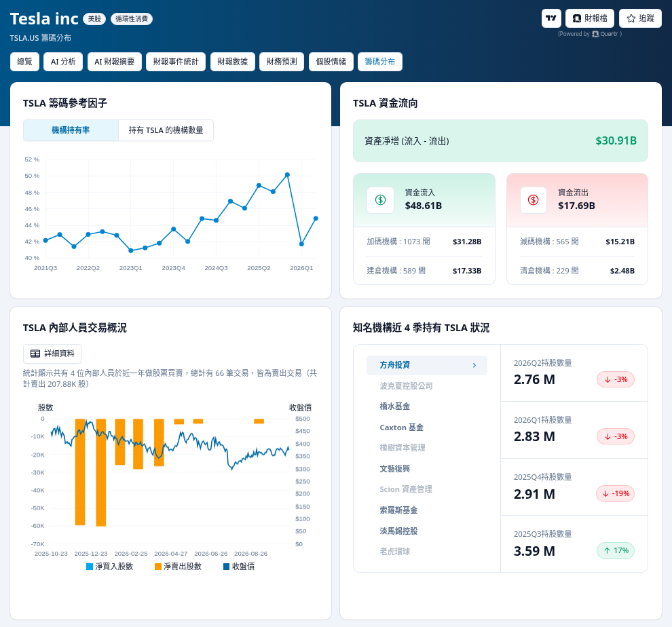The width and height of the screenshot is (672, 627).
Task: Toggle the 淨買入股數 legend item
Action: tap(110, 567)
